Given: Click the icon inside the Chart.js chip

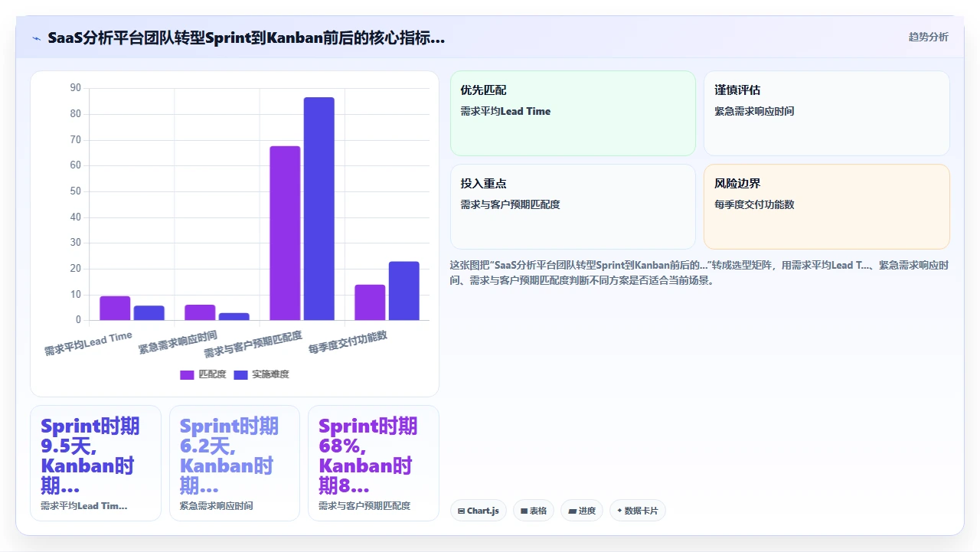Looking at the screenshot, I should (462, 511).
